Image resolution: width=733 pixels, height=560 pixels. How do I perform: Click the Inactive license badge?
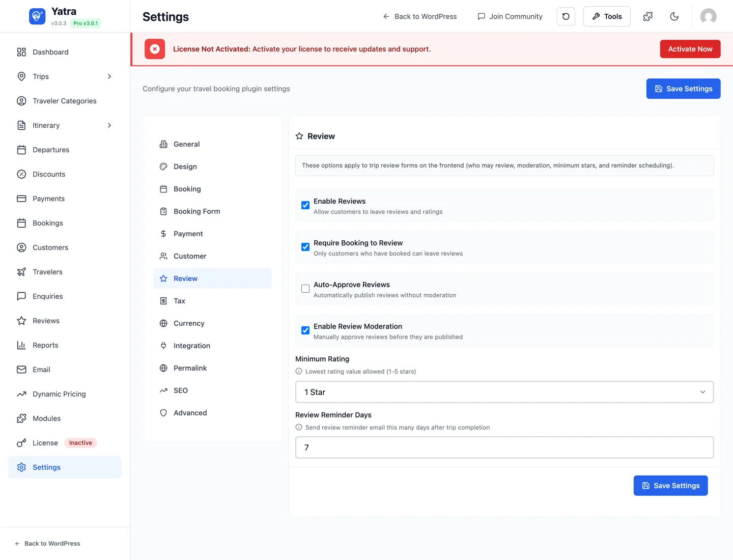click(80, 443)
